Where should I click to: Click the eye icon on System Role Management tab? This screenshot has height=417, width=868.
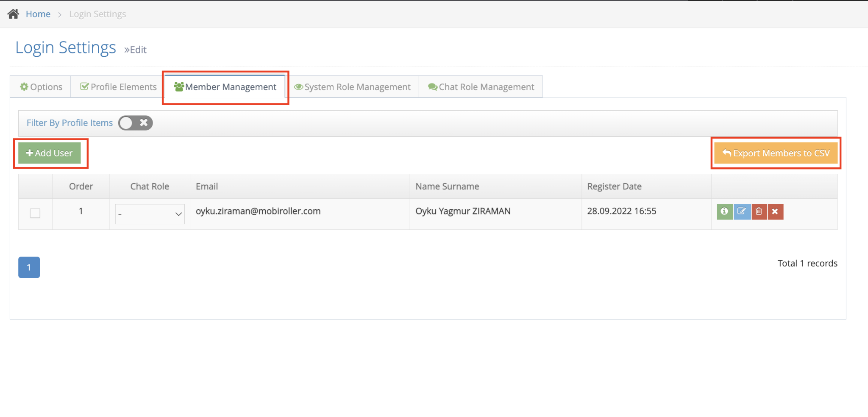pyautogui.click(x=299, y=86)
